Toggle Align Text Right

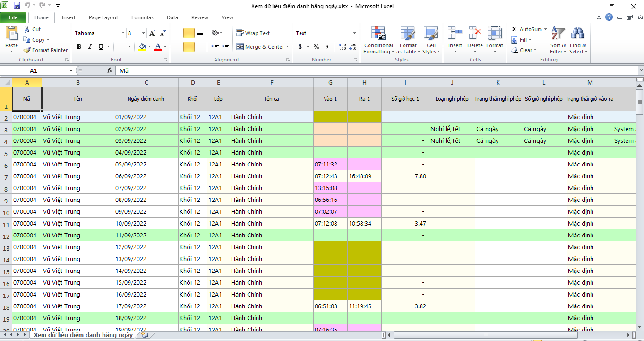pyautogui.click(x=200, y=47)
